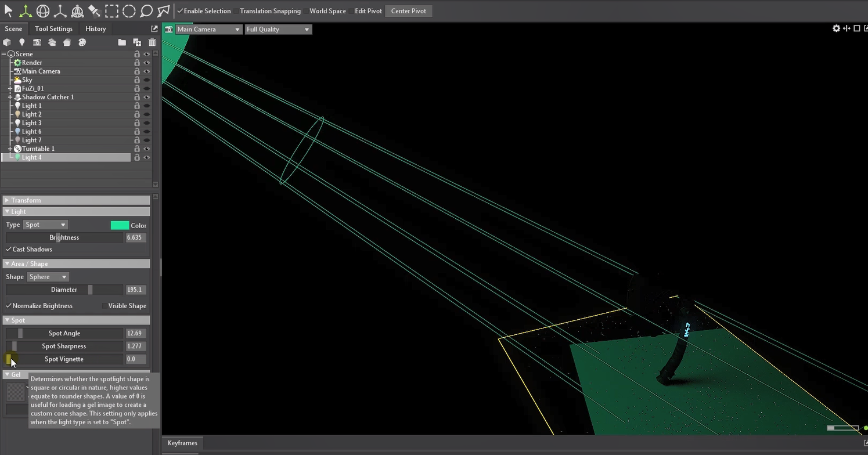
Task: Expand the Transform section
Action: click(7, 200)
